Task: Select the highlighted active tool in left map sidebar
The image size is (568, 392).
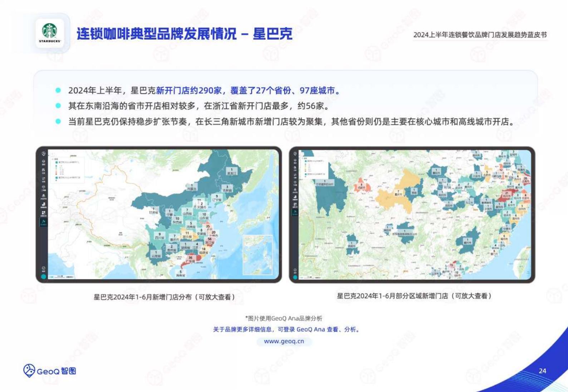Action: [x=43, y=222]
